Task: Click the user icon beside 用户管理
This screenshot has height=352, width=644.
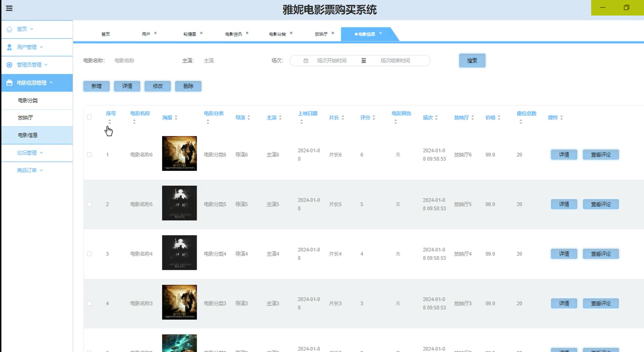Action: click(9, 47)
